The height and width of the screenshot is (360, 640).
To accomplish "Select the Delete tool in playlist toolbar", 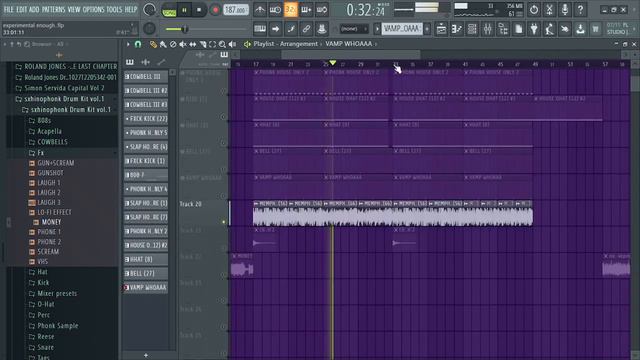I will pos(173,44).
